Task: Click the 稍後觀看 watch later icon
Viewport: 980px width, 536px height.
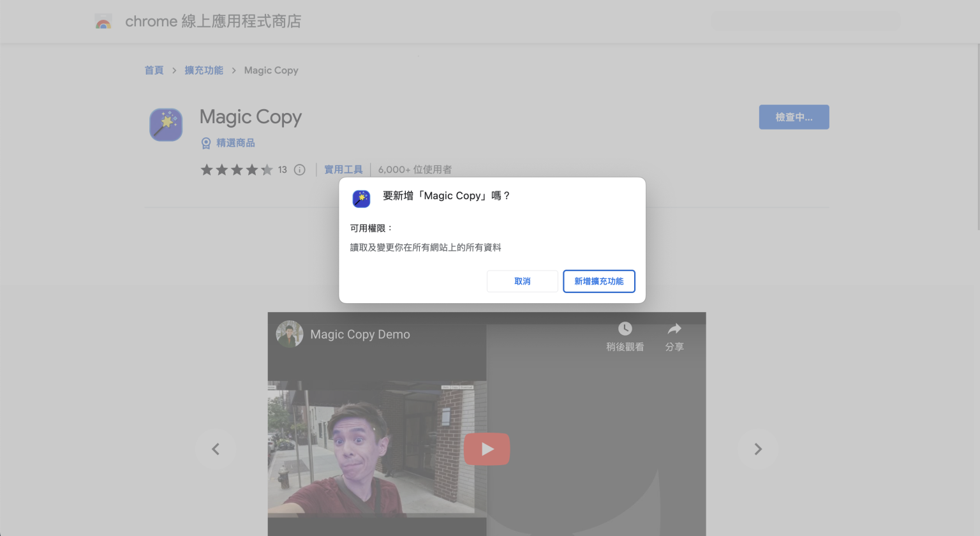Action: [624, 329]
